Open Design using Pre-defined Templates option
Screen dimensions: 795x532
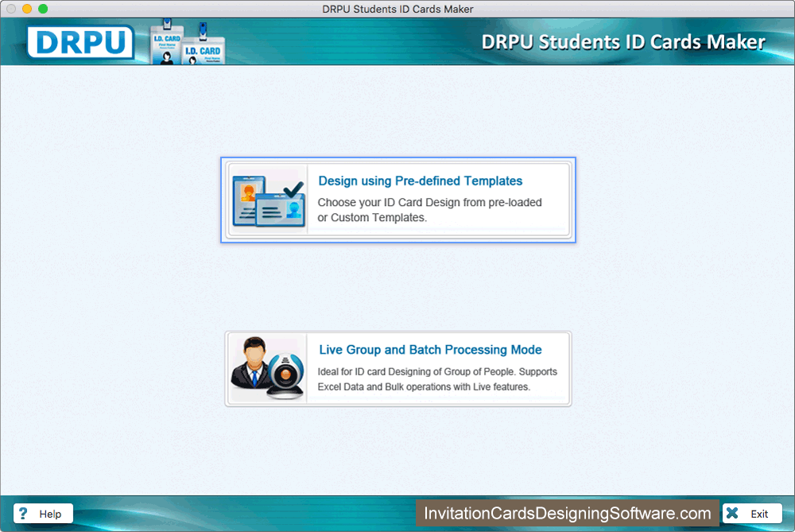398,200
